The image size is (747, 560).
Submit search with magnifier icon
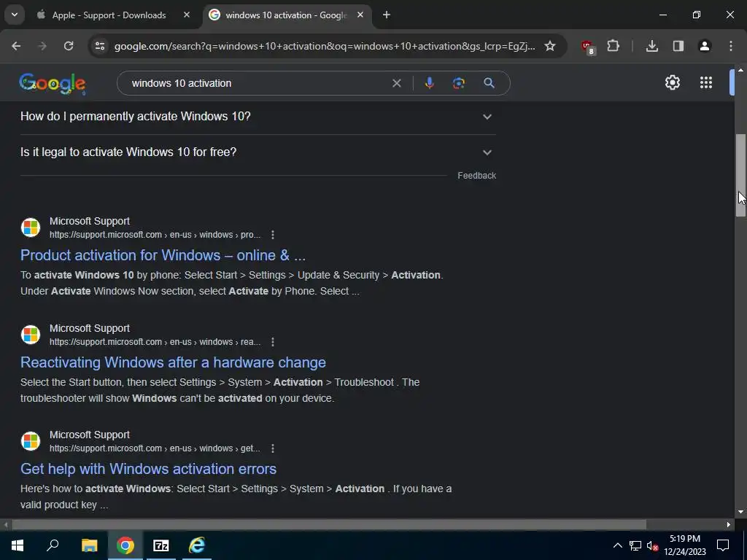coord(489,83)
